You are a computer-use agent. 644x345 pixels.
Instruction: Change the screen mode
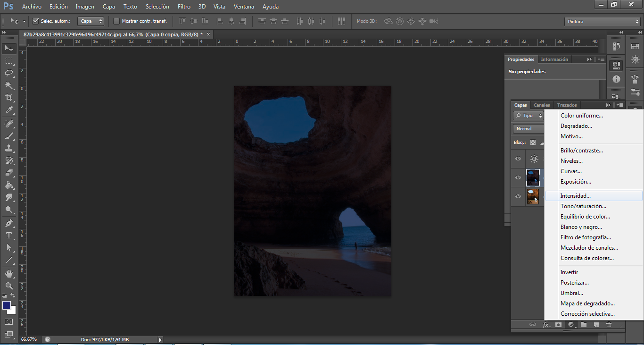9,334
